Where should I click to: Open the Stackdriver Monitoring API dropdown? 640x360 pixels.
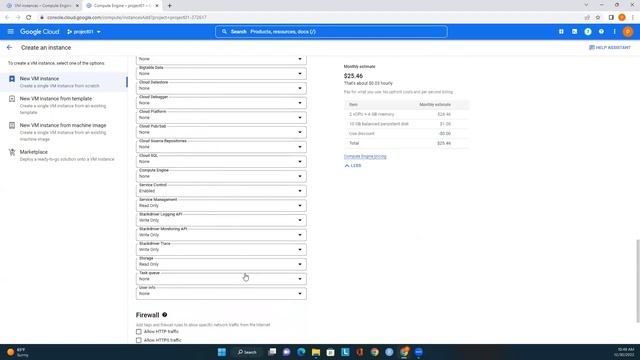click(x=221, y=235)
